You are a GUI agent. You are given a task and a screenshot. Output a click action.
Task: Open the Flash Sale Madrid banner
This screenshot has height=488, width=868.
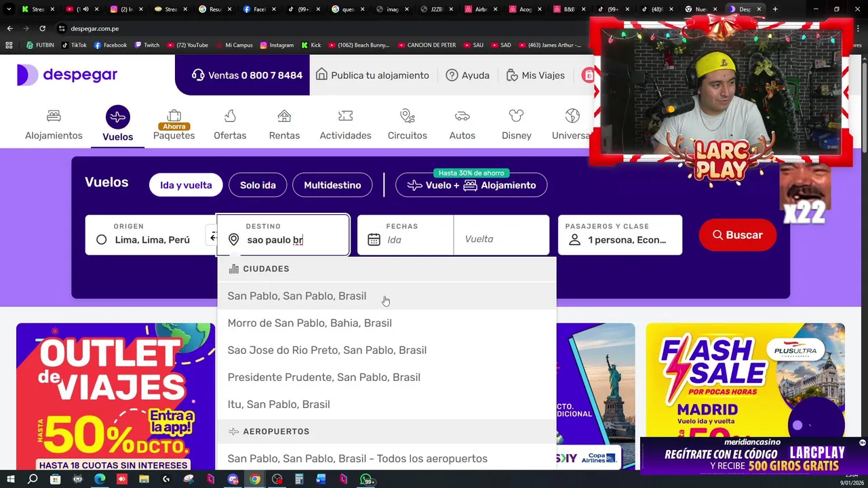(745, 380)
